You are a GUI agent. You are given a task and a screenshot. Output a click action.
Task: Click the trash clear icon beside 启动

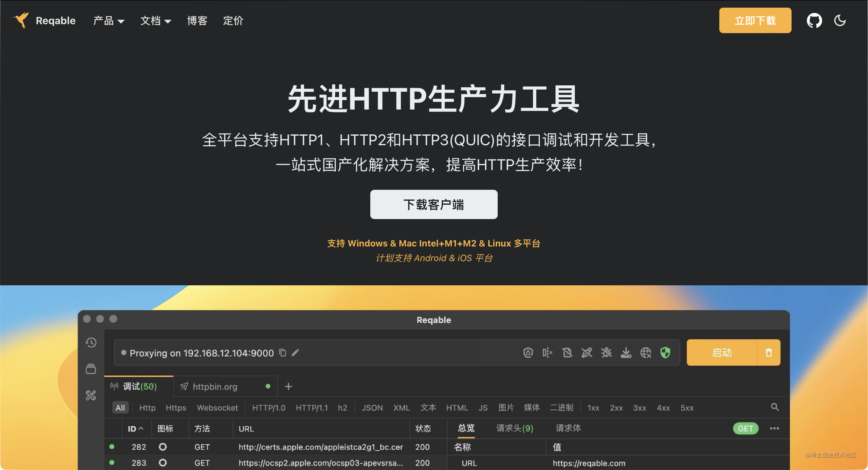pyautogui.click(x=769, y=353)
